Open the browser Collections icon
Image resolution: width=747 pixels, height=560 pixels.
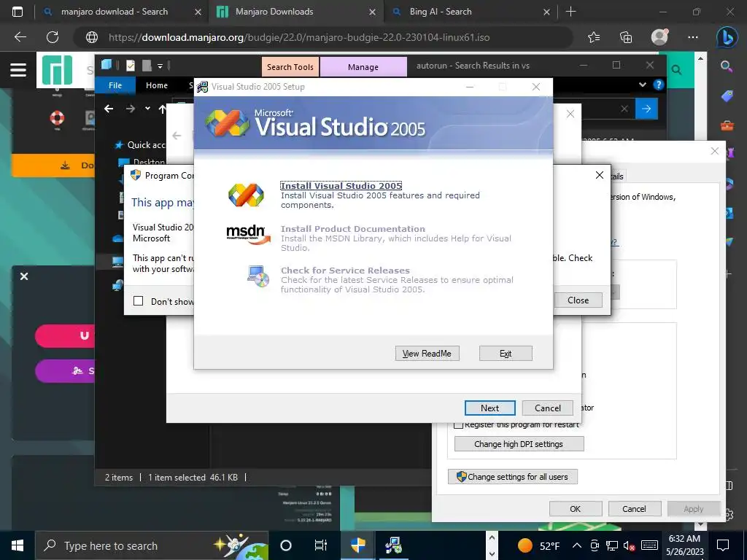[626, 37]
